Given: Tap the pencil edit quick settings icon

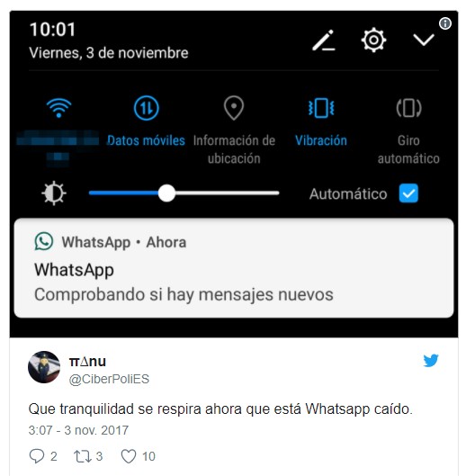Looking at the screenshot, I should click(x=324, y=40).
